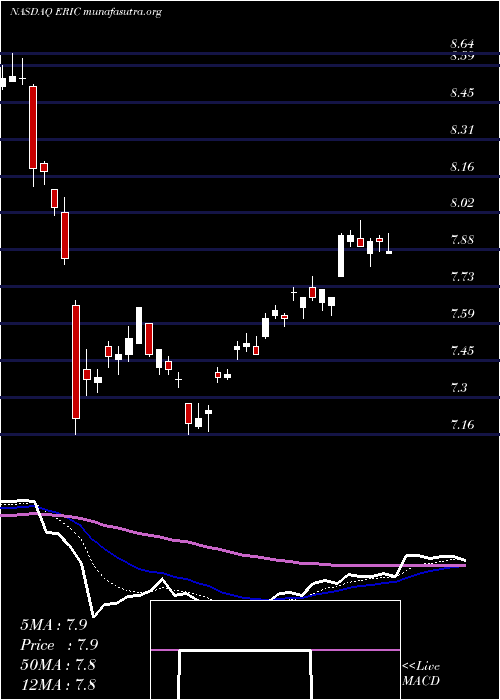This screenshot has height=700, width=500.
Task: Click the <<Live MACD label
Action: (421, 674)
